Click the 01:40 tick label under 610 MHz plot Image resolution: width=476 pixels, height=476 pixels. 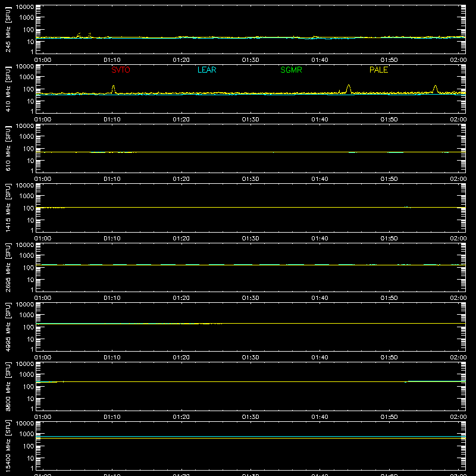coord(320,179)
